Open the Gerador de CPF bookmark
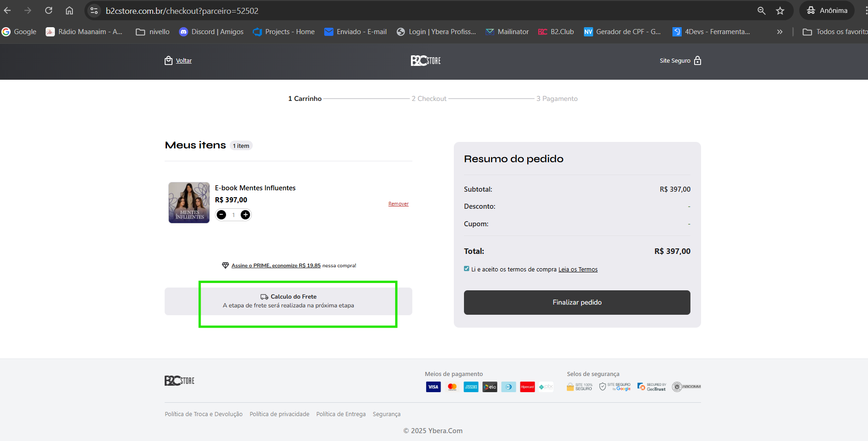868x441 pixels. pyautogui.click(x=623, y=32)
